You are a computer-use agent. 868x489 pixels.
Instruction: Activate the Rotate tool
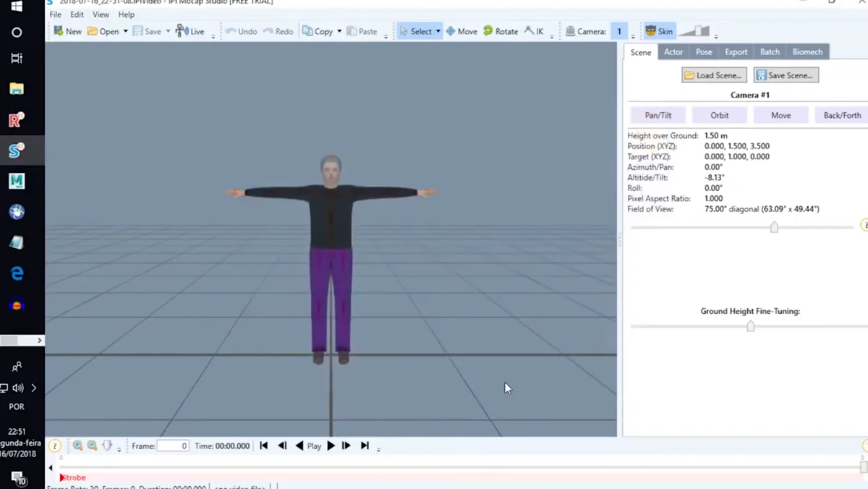pyautogui.click(x=501, y=31)
